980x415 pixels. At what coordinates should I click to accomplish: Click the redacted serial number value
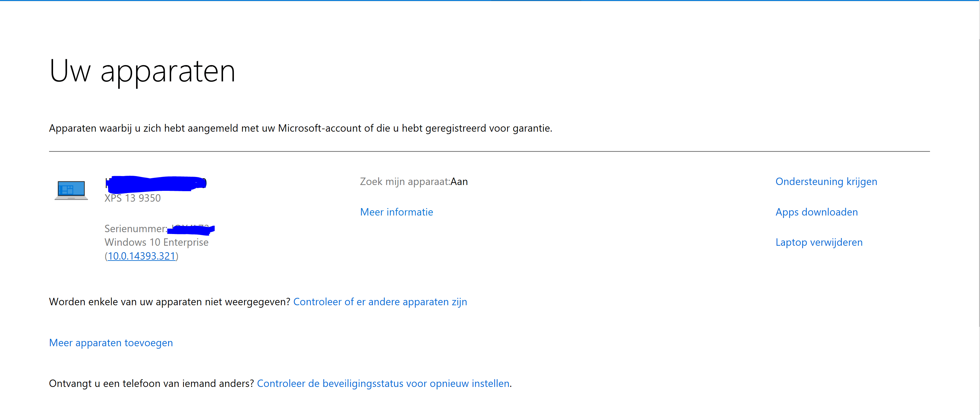[x=191, y=229]
